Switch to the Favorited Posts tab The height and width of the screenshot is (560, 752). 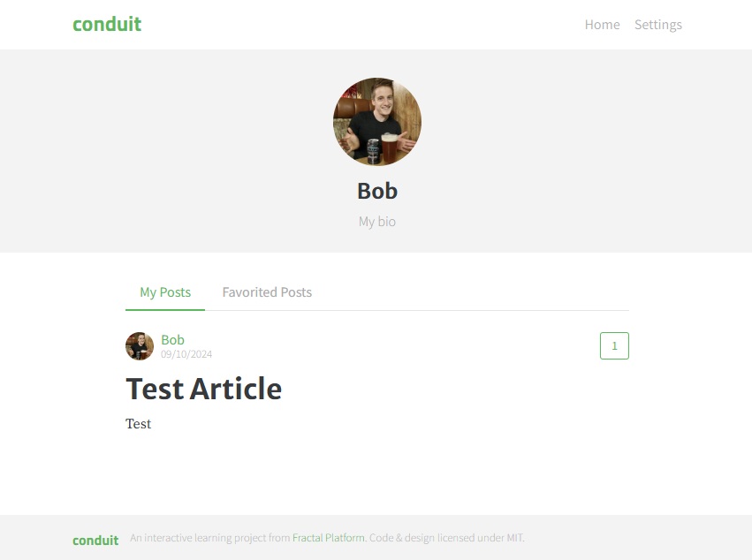point(267,291)
